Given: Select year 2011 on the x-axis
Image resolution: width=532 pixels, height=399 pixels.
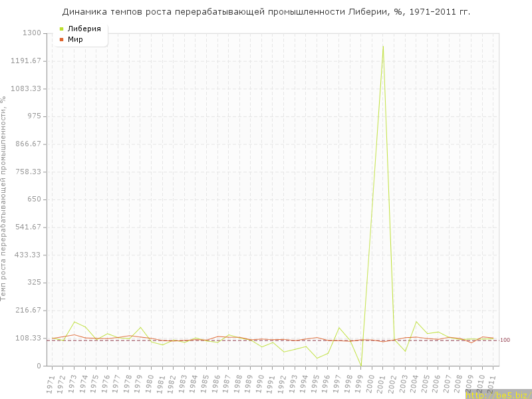Looking at the screenshot, I should 493,382.
